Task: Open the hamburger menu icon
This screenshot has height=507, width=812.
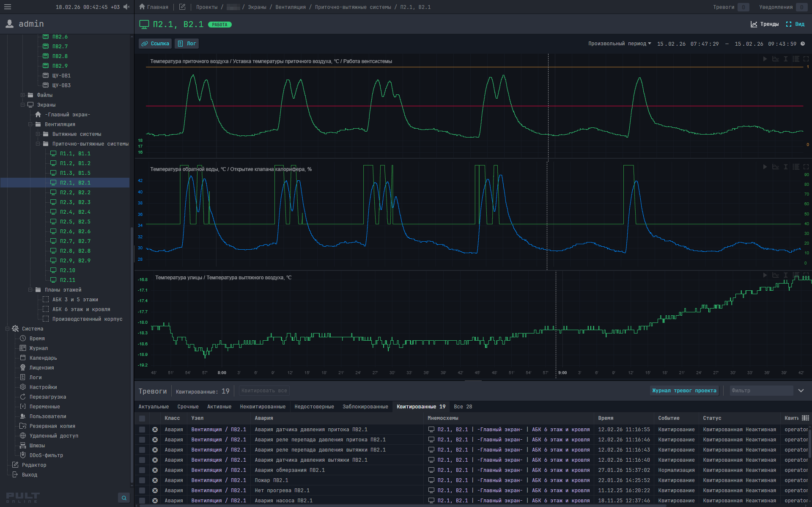Action: (8, 7)
